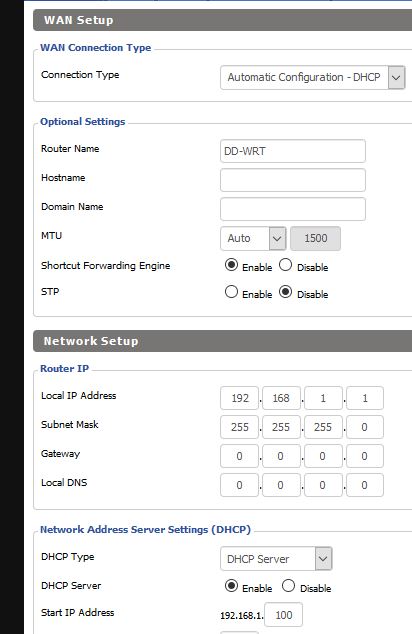Open the Connection Type dropdown
Screen dimensions: 412x634
pyautogui.click(x=313, y=77)
